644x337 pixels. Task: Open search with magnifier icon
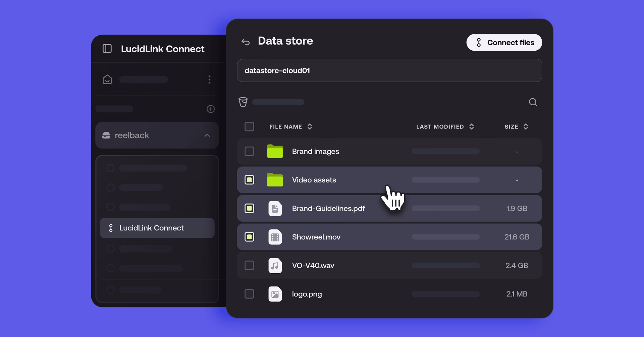click(533, 102)
